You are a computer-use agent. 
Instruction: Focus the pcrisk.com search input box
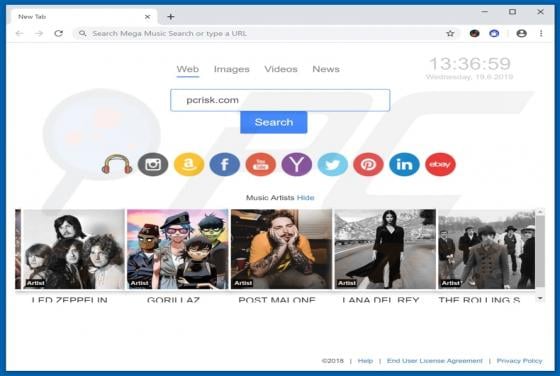point(280,100)
